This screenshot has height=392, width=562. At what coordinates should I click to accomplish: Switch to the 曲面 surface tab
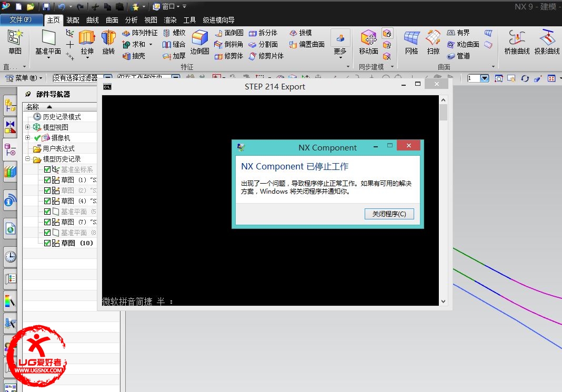[112, 20]
